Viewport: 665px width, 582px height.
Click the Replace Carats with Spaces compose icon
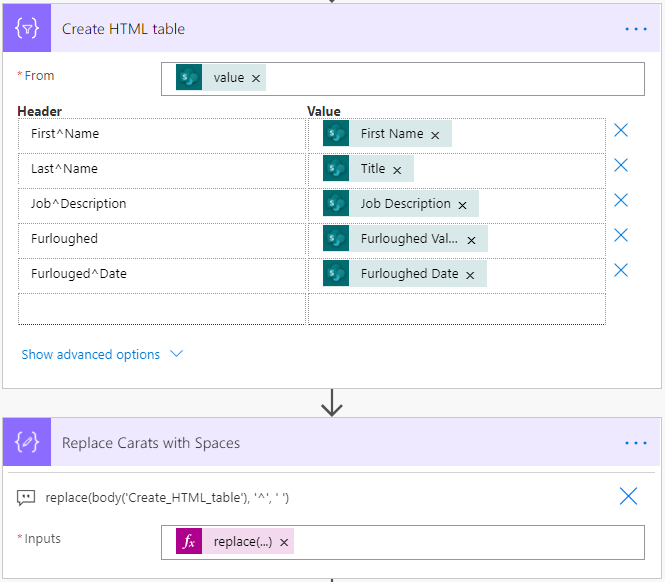coord(27,442)
